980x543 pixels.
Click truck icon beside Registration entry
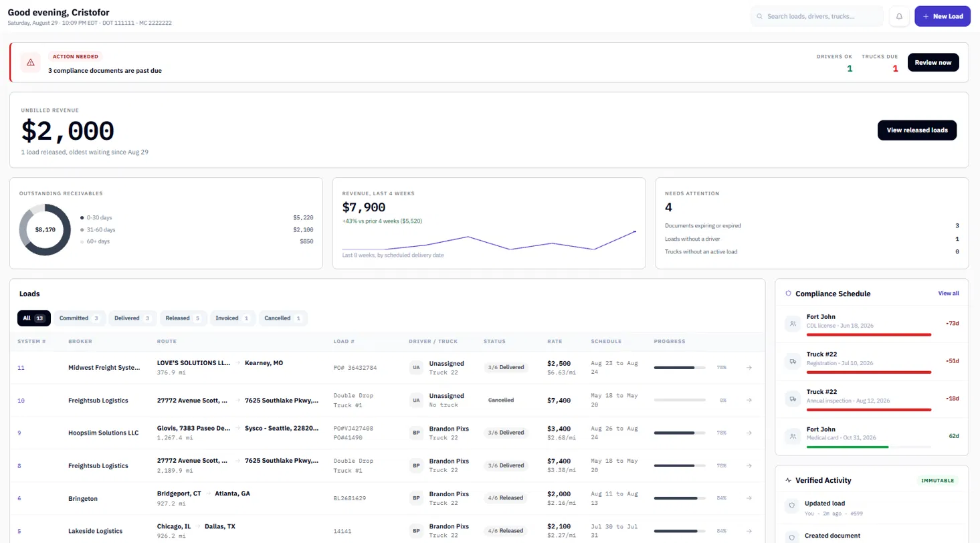(x=793, y=361)
